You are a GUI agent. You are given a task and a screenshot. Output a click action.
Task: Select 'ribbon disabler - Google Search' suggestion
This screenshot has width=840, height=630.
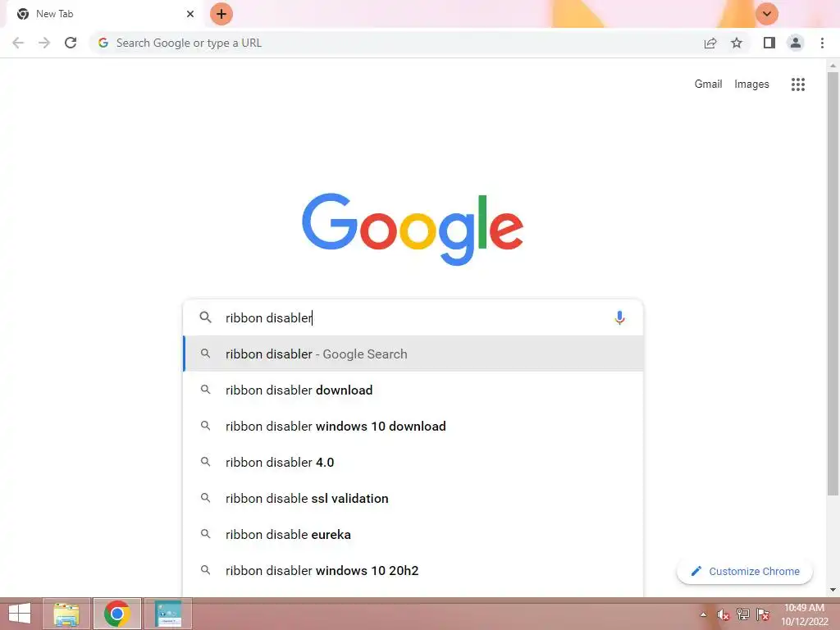[413, 354]
